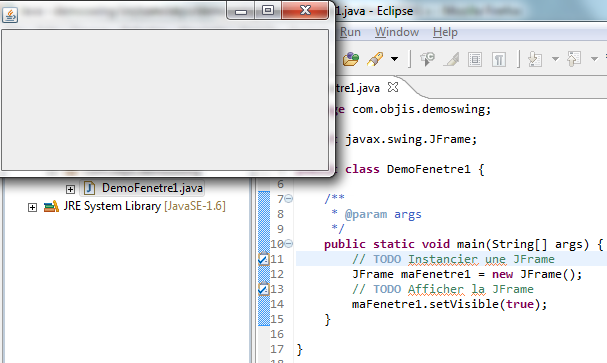Close the Java JFrame window
Image resolution: width=607 pixels, height=363 pixels.
coord(305,10)
